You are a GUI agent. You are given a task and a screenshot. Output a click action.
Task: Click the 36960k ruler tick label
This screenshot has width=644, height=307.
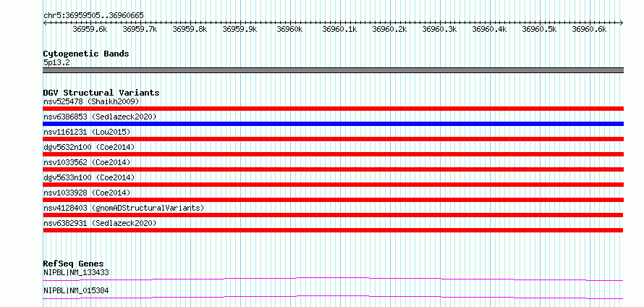(289, 29)
